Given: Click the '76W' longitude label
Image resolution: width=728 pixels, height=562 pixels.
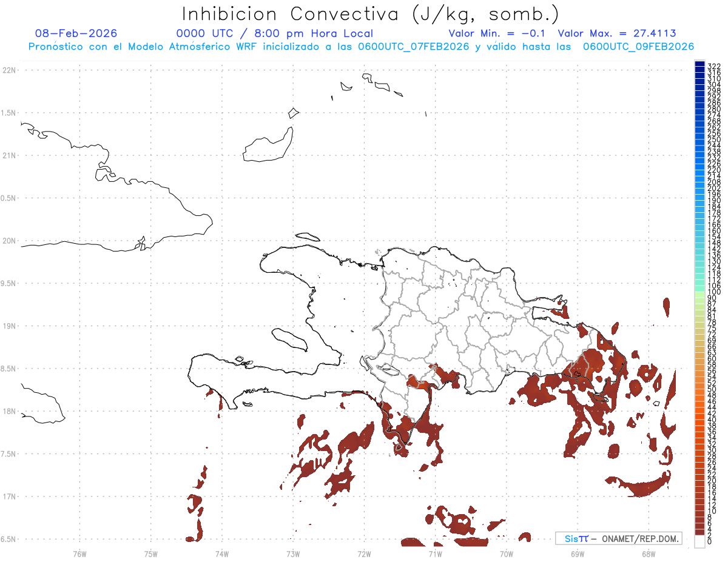Looking at the screenshot, I should pos(79,554).
